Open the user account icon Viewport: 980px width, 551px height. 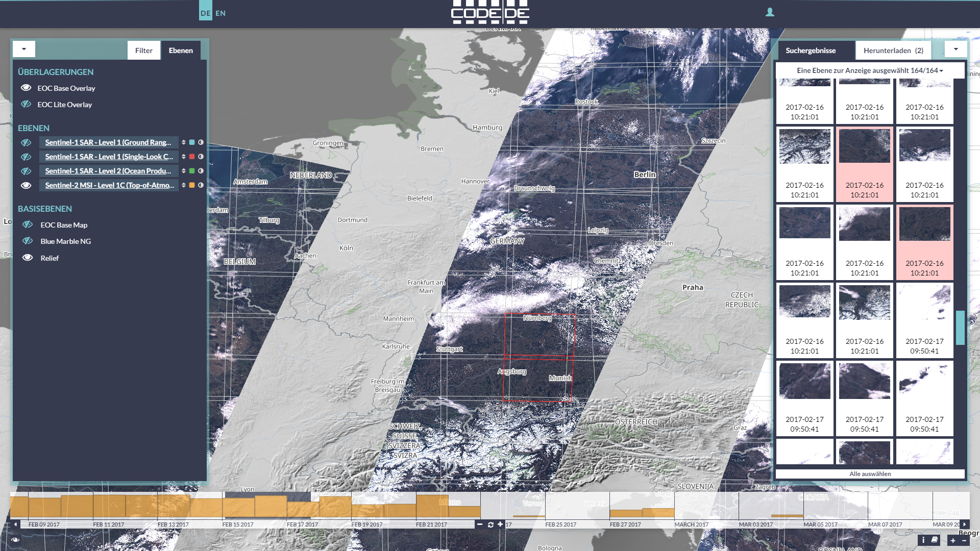pyautogui.click(x=770, y=12)
